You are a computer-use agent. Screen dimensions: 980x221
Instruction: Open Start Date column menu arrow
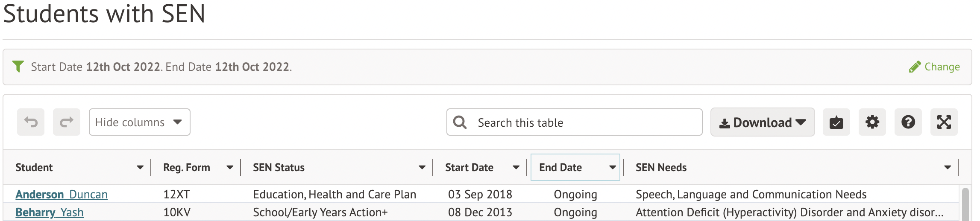516,168
